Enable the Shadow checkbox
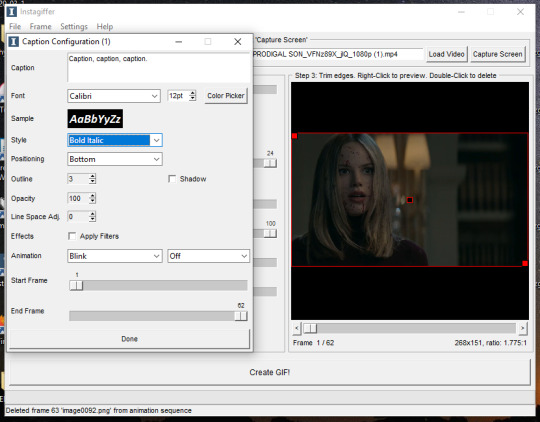 (172, 179)
